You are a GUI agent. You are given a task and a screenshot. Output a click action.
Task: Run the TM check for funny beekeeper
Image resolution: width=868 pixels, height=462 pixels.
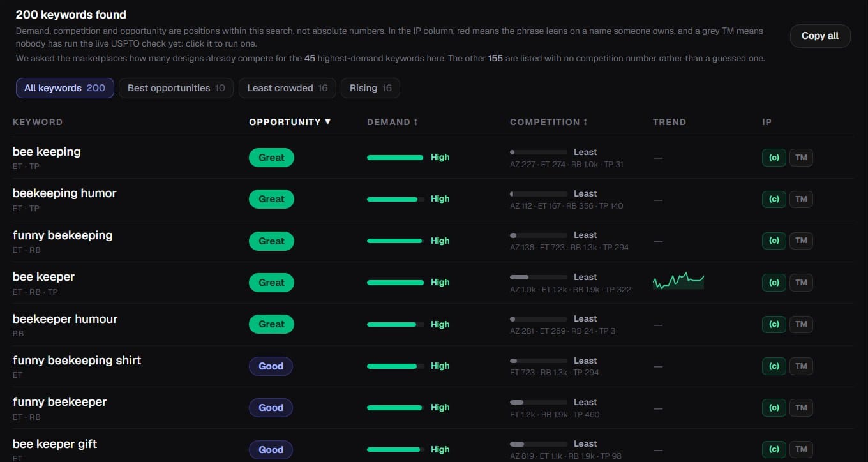point(801,408)
